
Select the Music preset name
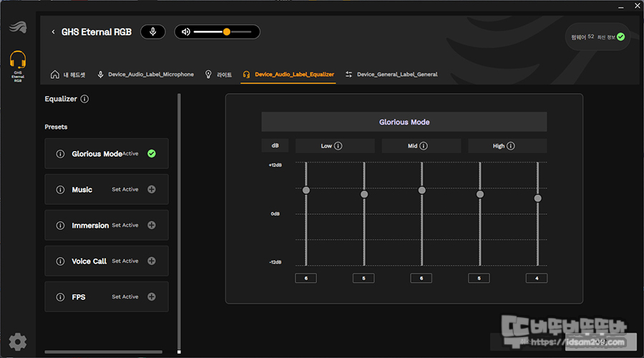[x=82, y=190]
